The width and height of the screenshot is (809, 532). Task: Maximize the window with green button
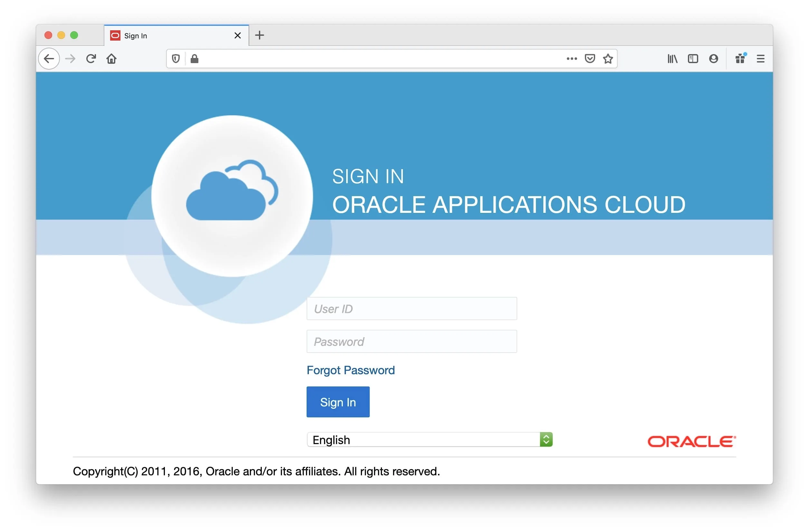(74, 35)
